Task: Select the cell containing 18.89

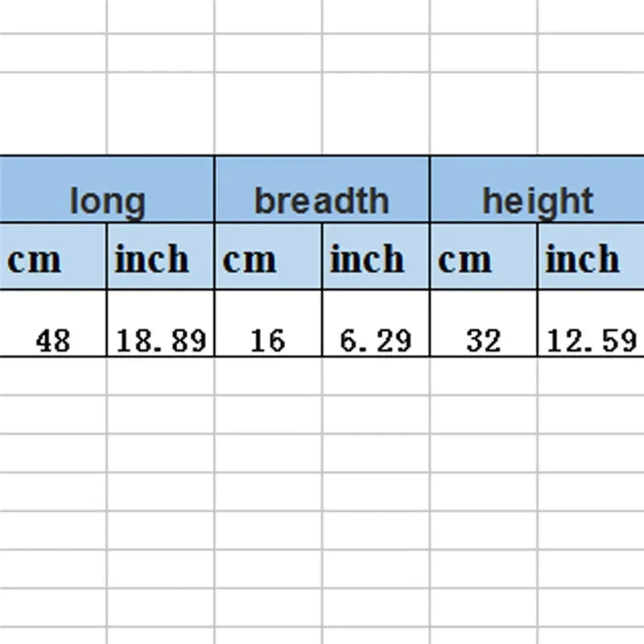Action: click(x=160, y=324)
